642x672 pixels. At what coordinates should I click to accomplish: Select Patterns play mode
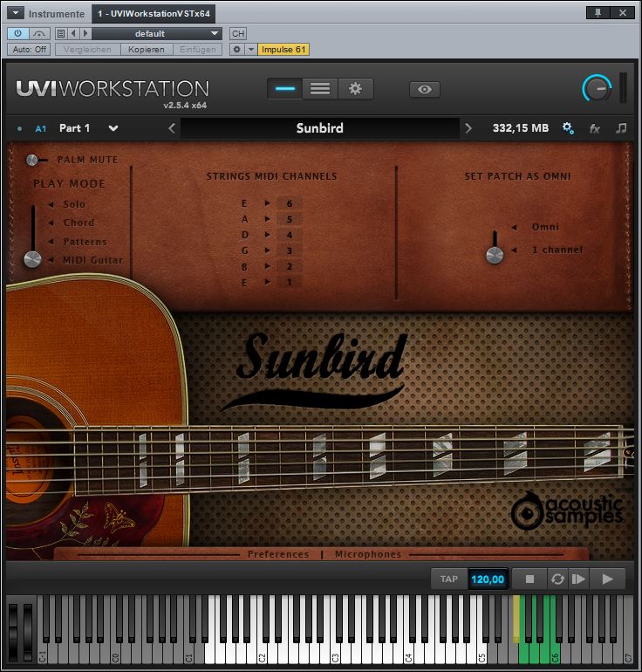pos(85,242)
